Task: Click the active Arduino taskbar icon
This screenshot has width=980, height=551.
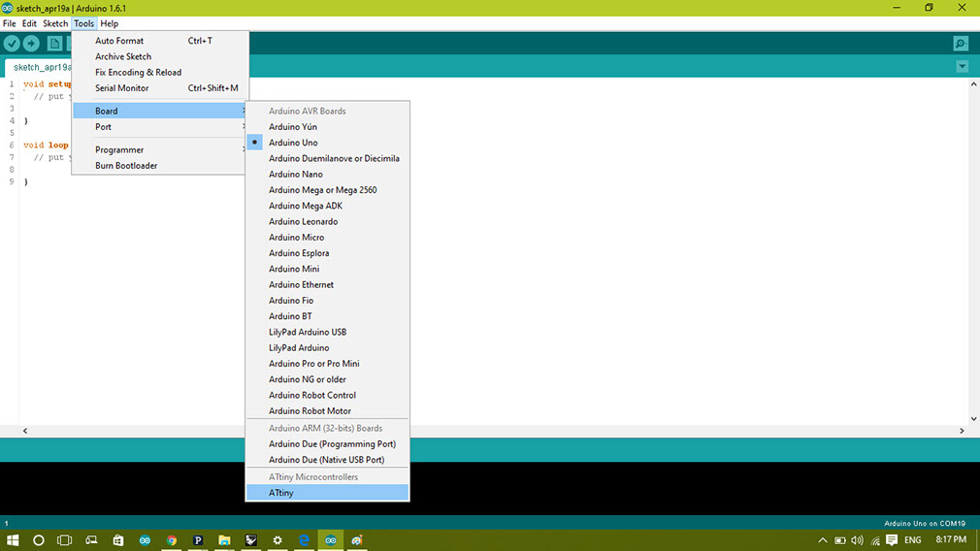Action: [x=331, y=540]
